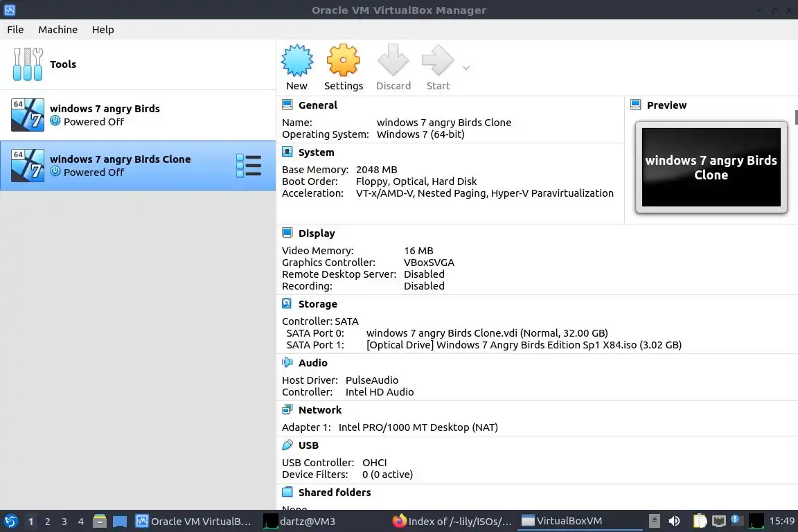This screenshot has width=798, height=532.
Task: Click the Base Memory 2048 MB value
Action: (x=376, y=170)
